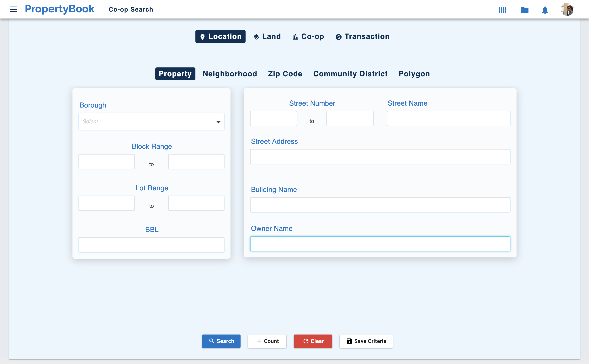Switch to the Neighborhood tab
589x364 pixels.
tap(230, 74)
